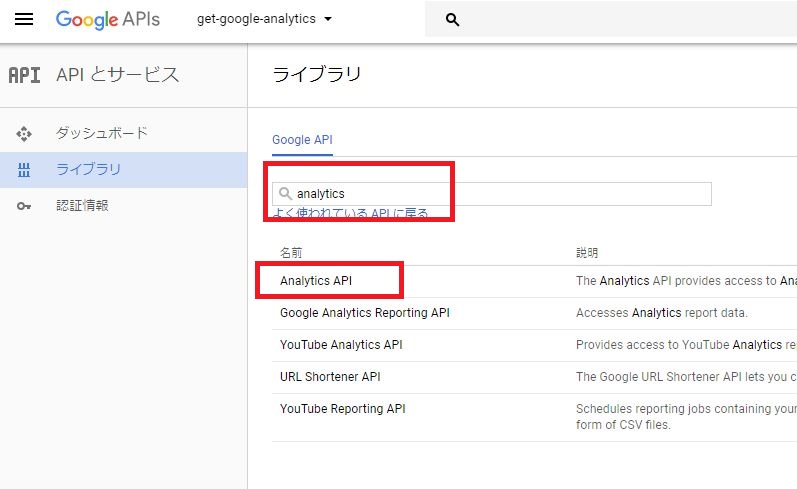Open the YouTube Analytics API entry
The width and height of the screenshot is (797, 489).
(341, 345)
